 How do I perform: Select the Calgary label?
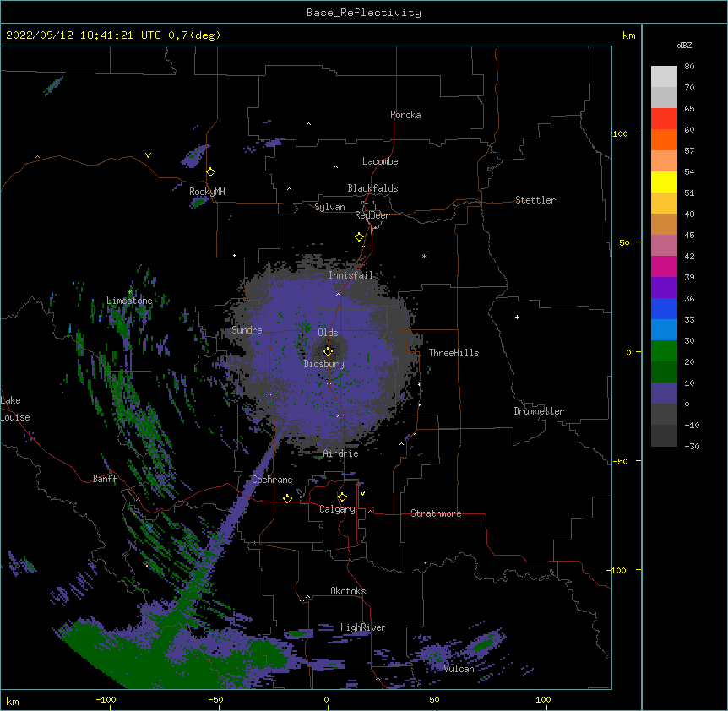point(337,509)
